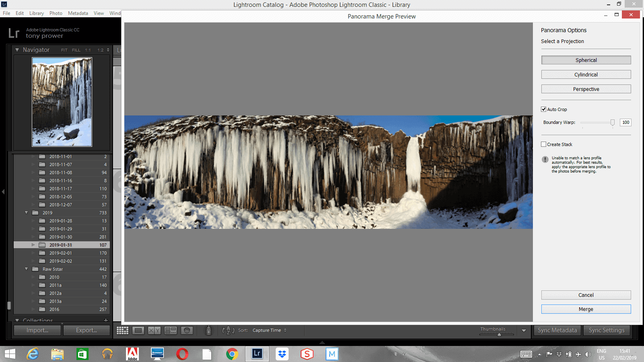Image resolution: width=644 pixels, height=362 pixels.
Task: Collapse the 2019 folder tree
Action: [27, 213]
